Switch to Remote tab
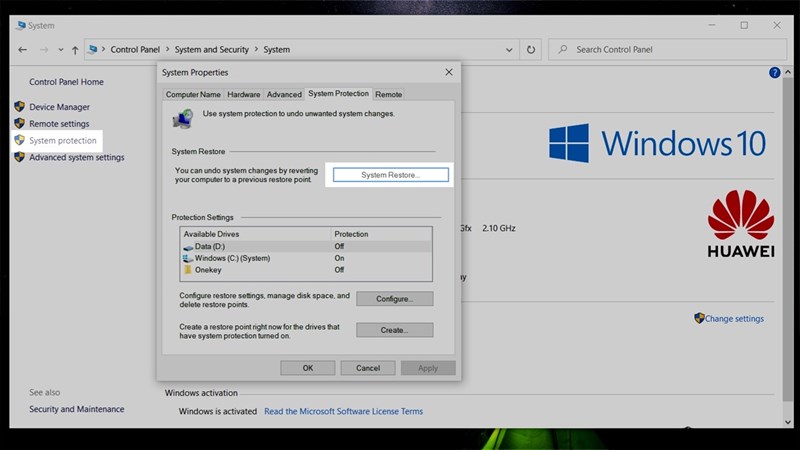Image resolution: width=800 pixels, height=450 pixels. click(x=388, y=94)
